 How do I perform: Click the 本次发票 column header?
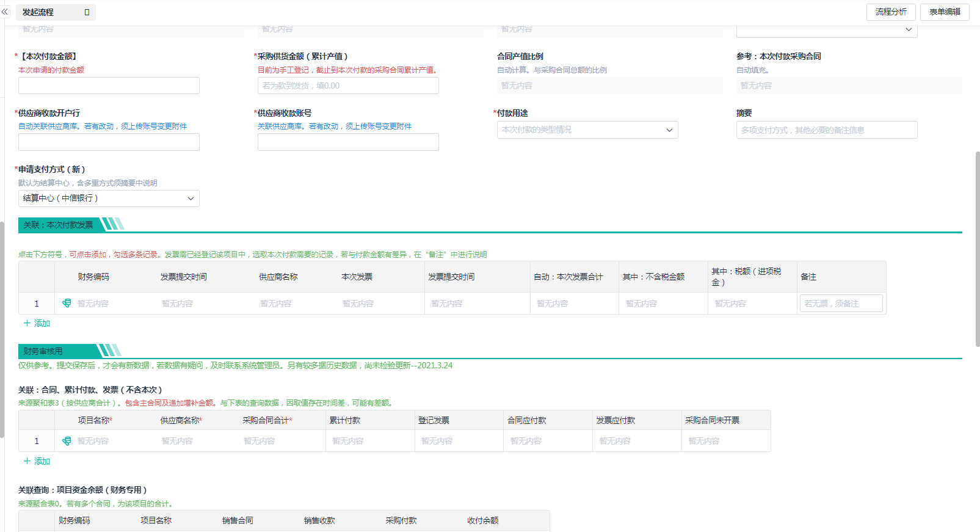[357, 277]
